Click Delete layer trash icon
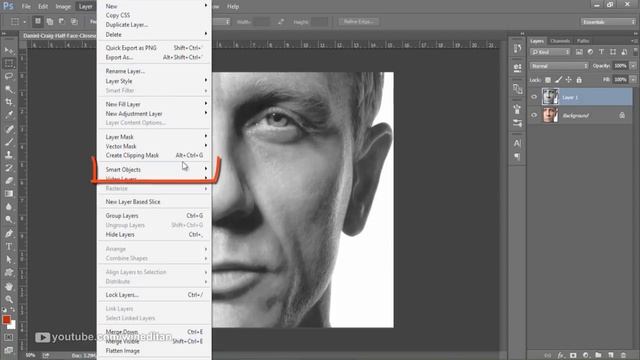The width and height of the screenshot is (640, 360). [x=623, y=356]
